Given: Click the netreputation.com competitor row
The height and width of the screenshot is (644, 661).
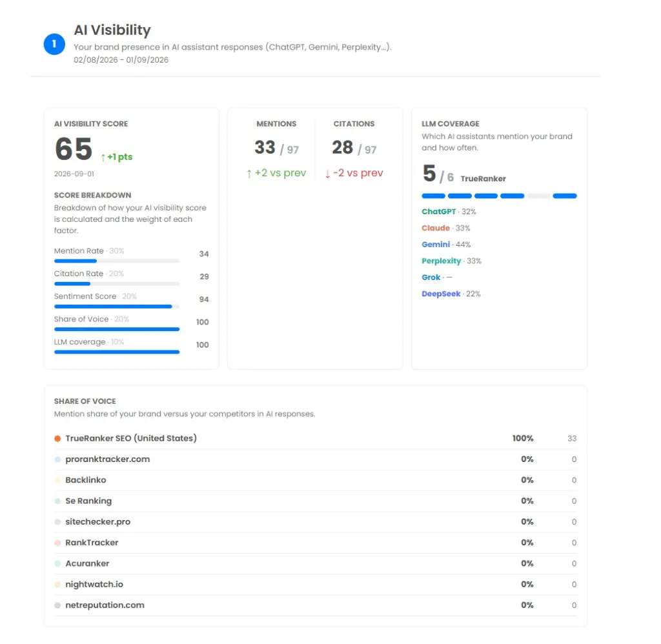Looking at the screenshot, I should pyautogui.click(x=315, y=605).
